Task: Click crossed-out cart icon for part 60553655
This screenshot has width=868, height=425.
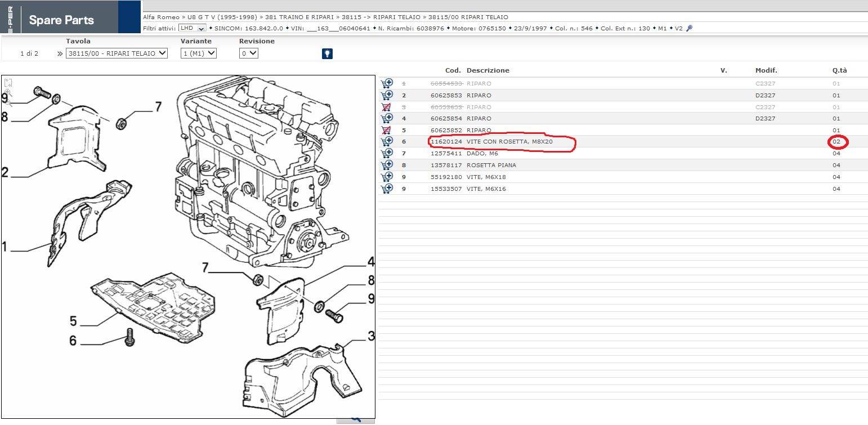Action: [x=386, y=107]
